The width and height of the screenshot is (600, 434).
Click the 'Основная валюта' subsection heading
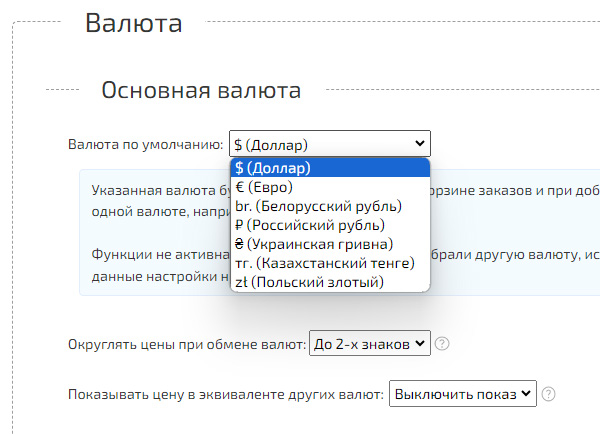pyautogui.click(x=200, y=90)
